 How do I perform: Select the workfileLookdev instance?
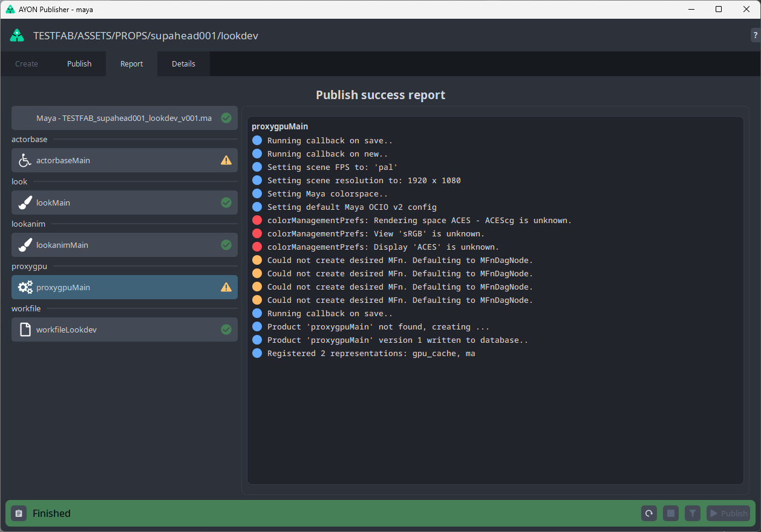125,329
